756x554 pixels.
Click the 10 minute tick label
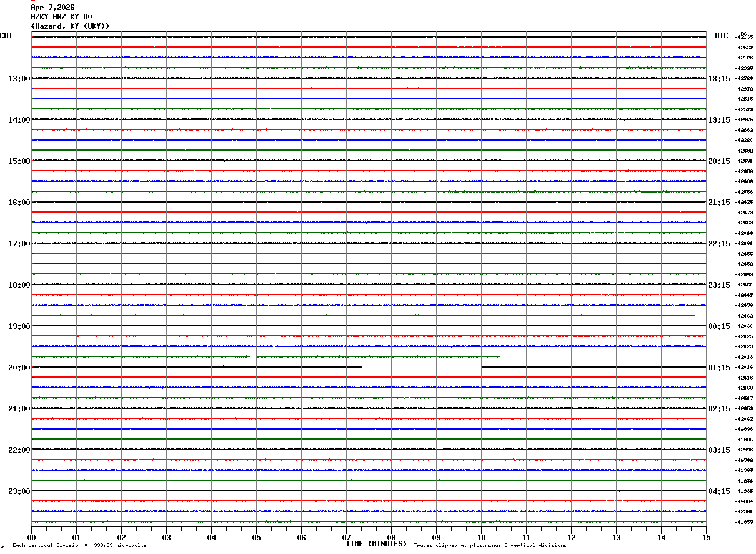[x=481, y=538]
